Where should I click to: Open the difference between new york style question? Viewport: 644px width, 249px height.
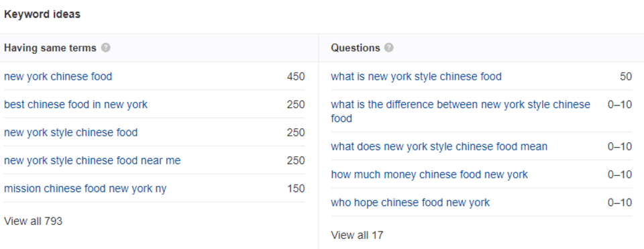pyautogui.click(x=460, y=111)
